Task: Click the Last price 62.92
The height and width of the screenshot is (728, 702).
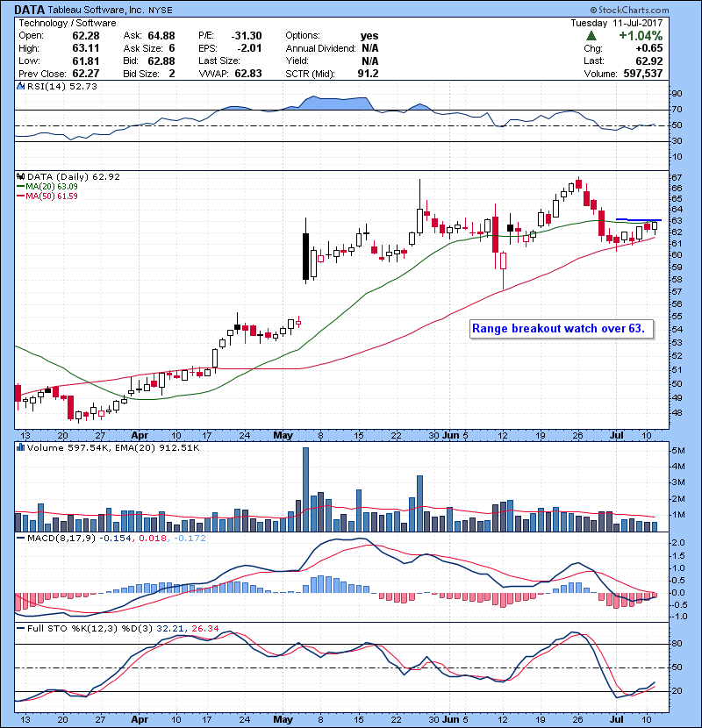Action: pos(649,61)
